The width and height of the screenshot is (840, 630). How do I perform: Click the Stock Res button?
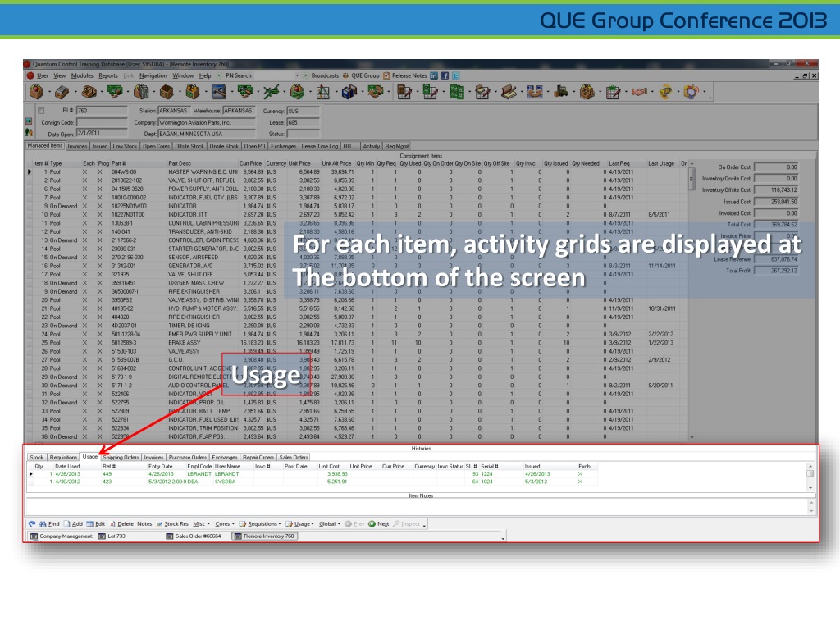coord(172,524)
